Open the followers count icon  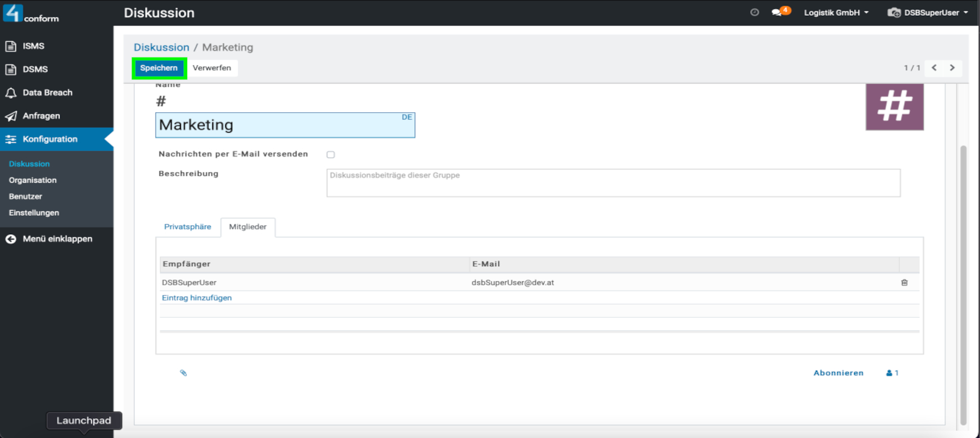click(892, 373)
